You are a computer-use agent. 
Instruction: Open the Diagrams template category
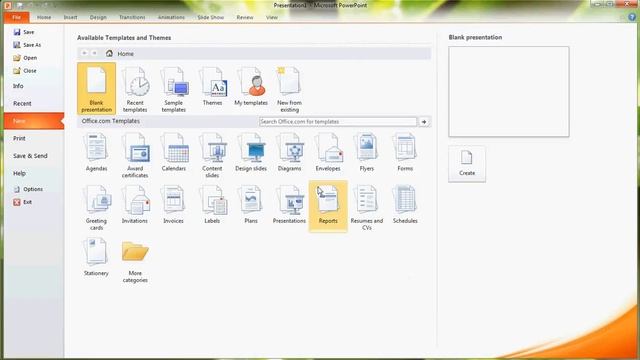coord(289,151)
